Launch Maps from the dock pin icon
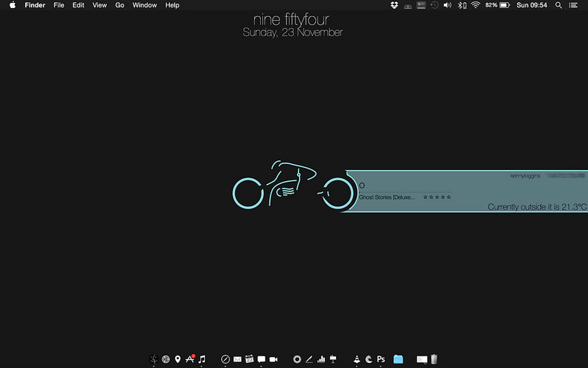Screen dimensions: 588x368 (x=178, y=359)
